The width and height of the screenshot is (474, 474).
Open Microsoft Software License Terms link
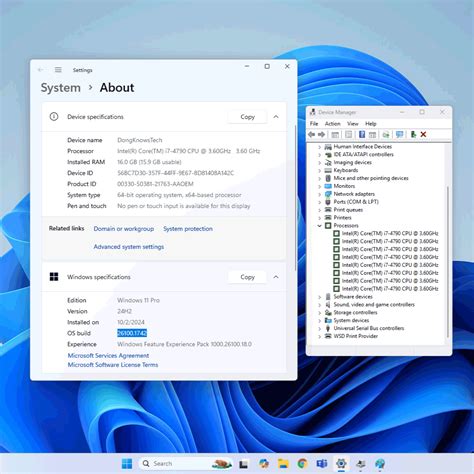[113, 365]
